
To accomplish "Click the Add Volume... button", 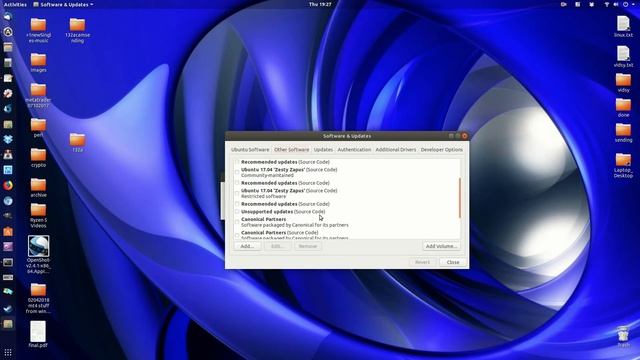I will click(x=441, y=246).
